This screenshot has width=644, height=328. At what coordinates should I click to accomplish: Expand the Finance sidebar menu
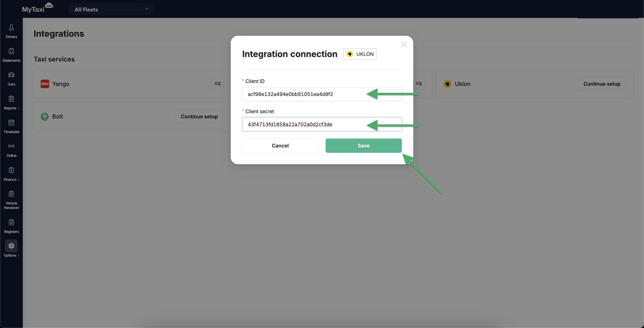(x=11, y=174)
